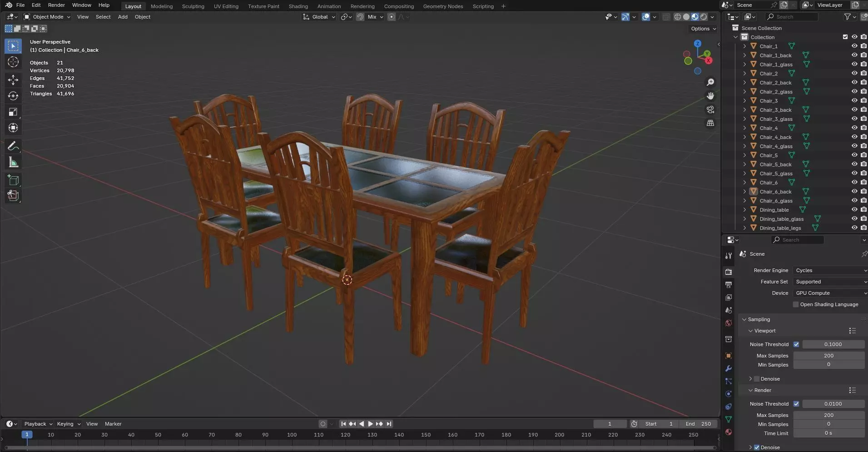Select Chair_4_glass in the outliner
The width and height of the screenshot is (868, 452).
pos(776,146)
